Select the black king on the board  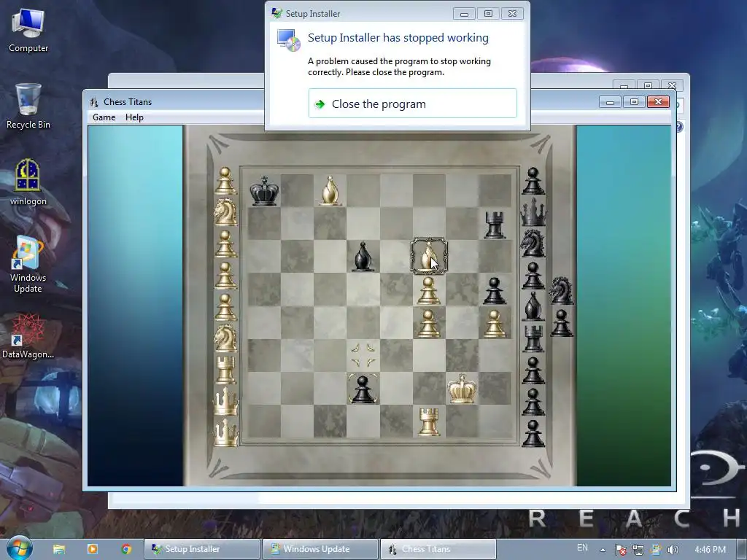tap(264, 191)
